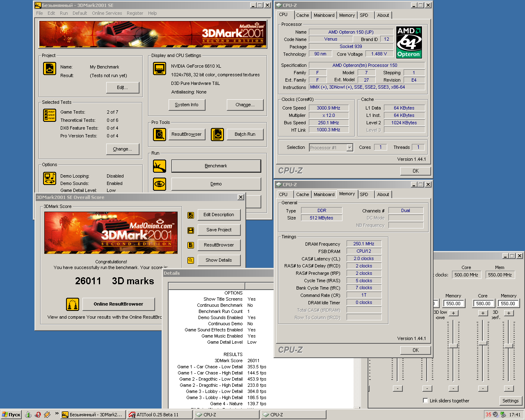Open the File menu in 3DMark2001
The height and width of the screenshot is (420, 525).
(x=39, y=13)
